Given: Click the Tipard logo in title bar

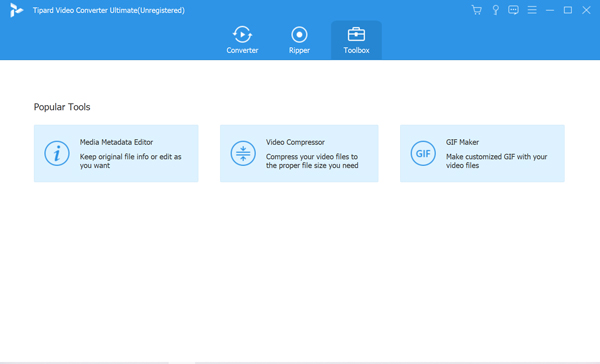Looking at the screenshot, I should pyautogui.click(x=16, y=10).
